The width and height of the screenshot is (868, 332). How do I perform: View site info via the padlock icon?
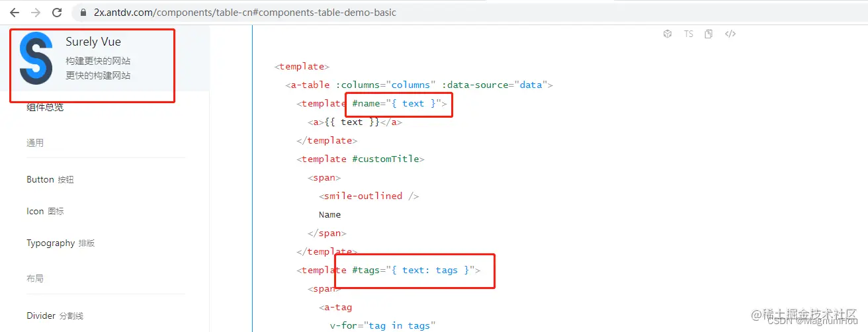83,13
